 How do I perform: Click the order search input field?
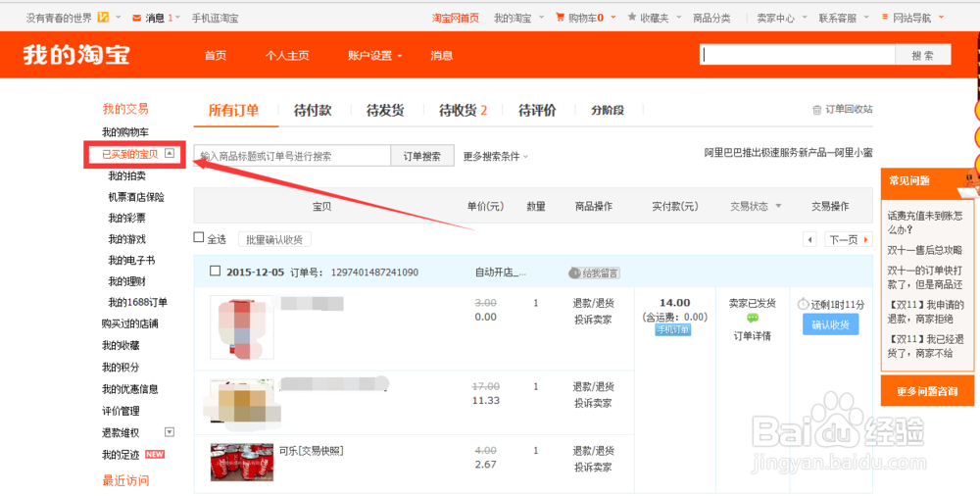[292, 157]
